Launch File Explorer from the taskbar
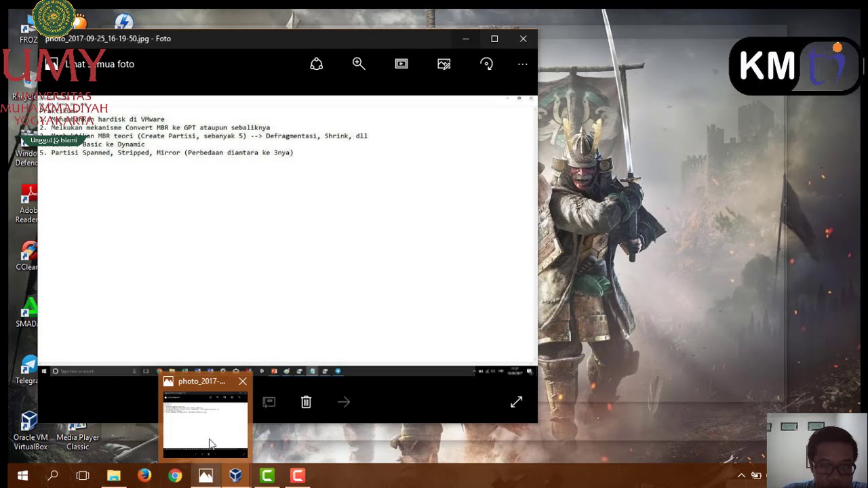The image size is (868, 488). click(113, 476)
